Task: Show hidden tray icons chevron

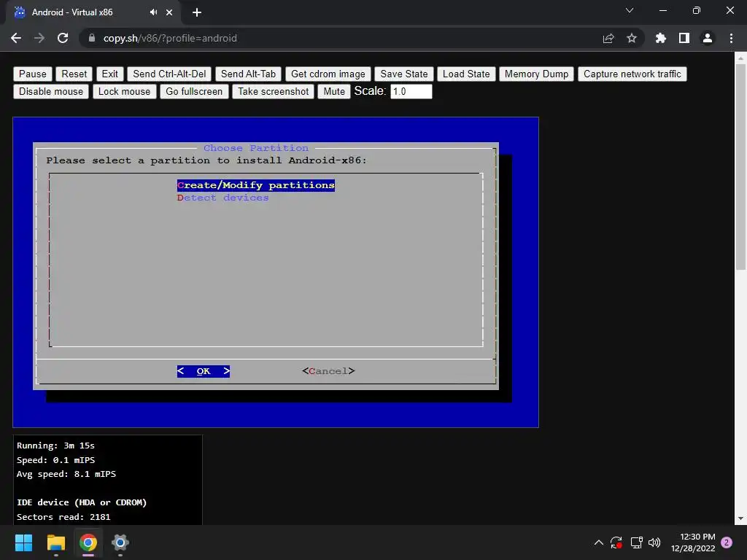Action: coord(599,542)
